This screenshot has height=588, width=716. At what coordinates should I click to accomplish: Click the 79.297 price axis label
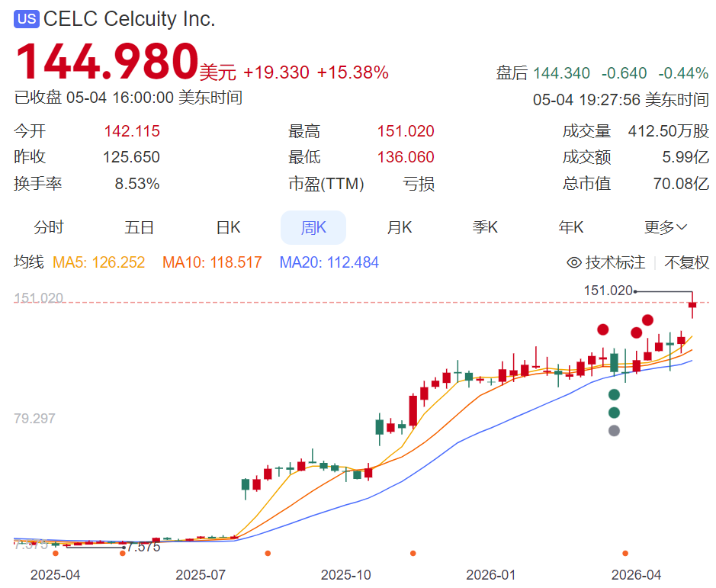[x=35, y=419]
